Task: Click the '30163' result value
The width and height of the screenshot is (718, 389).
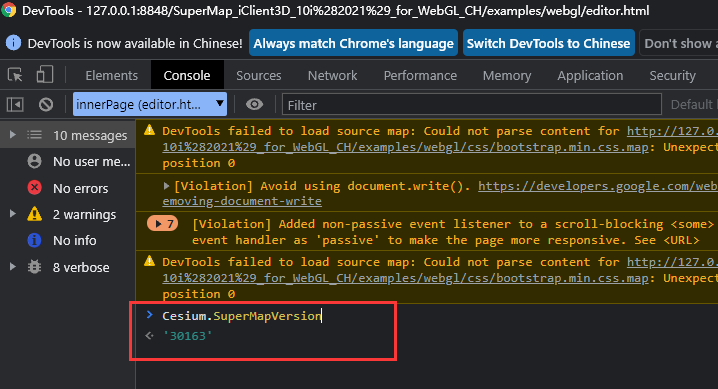Action: 187,336
